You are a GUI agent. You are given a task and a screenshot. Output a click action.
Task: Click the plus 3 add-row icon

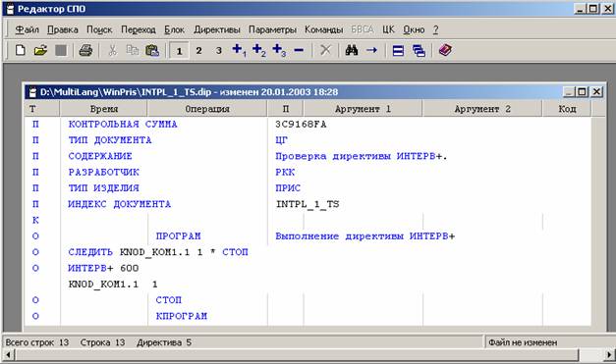coord(279,50)
